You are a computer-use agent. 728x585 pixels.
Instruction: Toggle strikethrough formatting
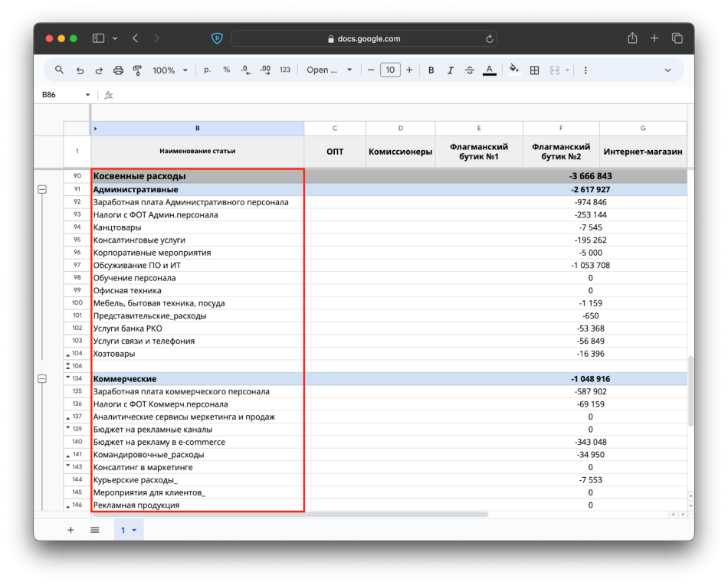pos(470,70)
